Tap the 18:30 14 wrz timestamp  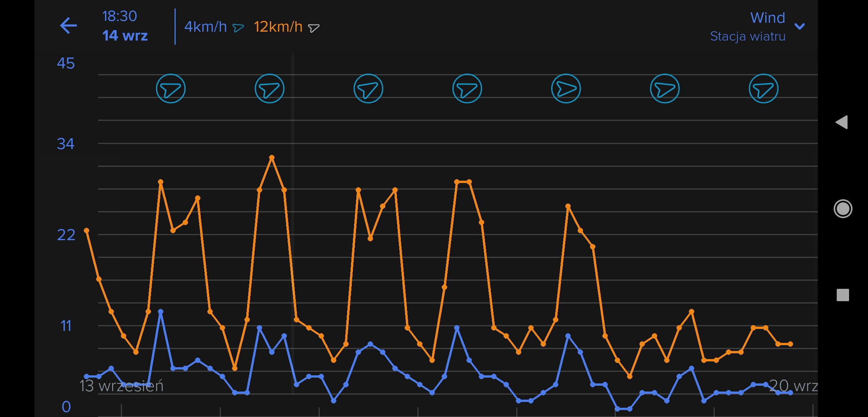124,26
